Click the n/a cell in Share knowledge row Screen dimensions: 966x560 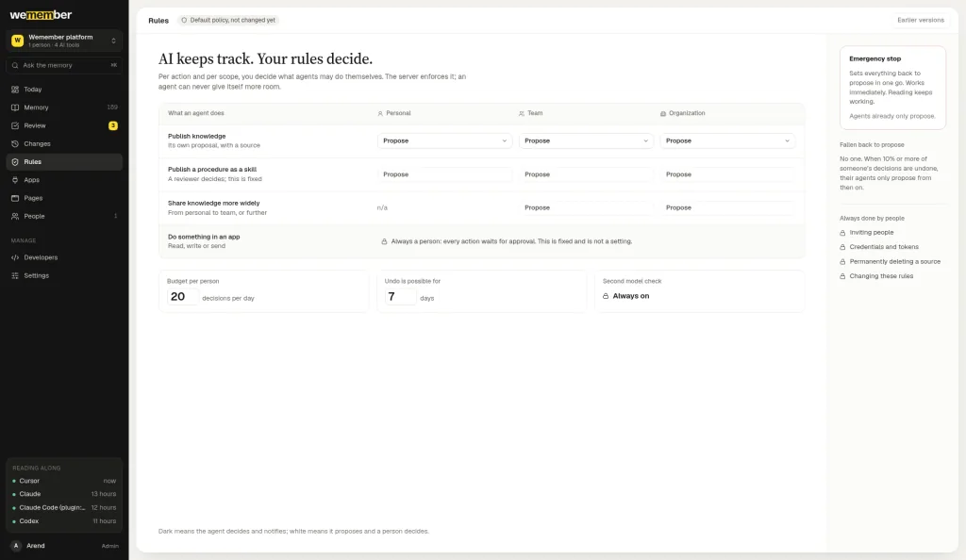click(x=382, y=207)
